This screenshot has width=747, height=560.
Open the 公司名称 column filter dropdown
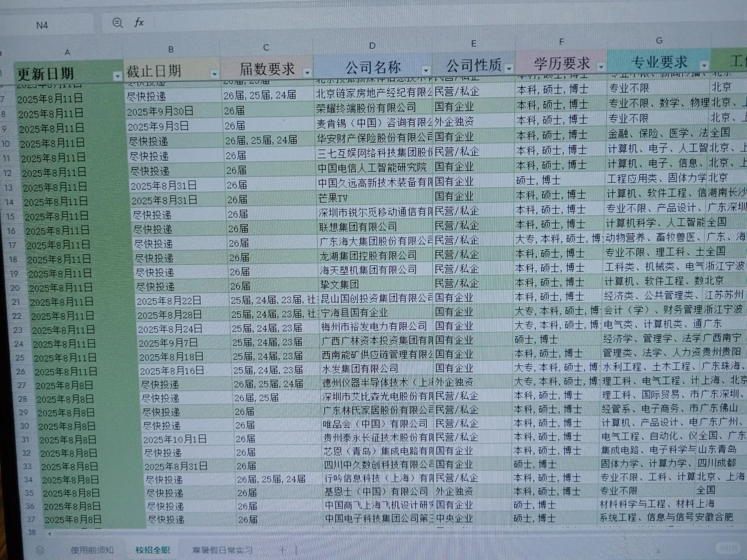(x=426, y=70)
